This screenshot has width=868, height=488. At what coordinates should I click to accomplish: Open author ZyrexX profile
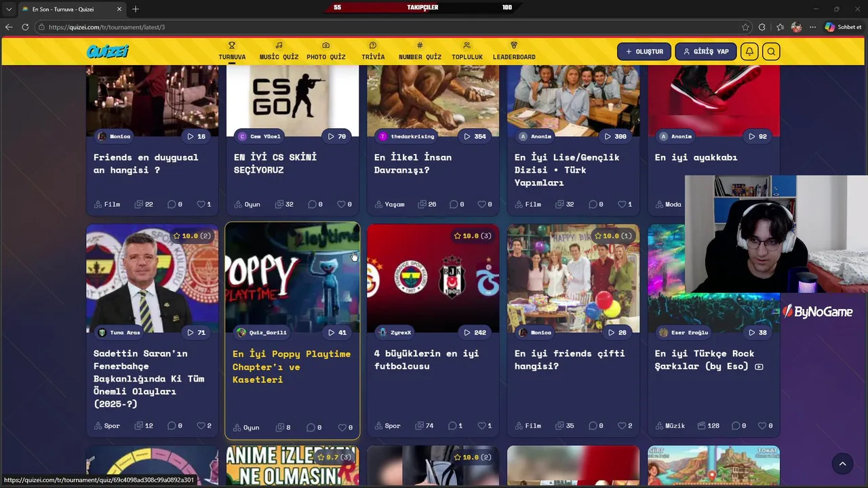[x=395, y=332]
